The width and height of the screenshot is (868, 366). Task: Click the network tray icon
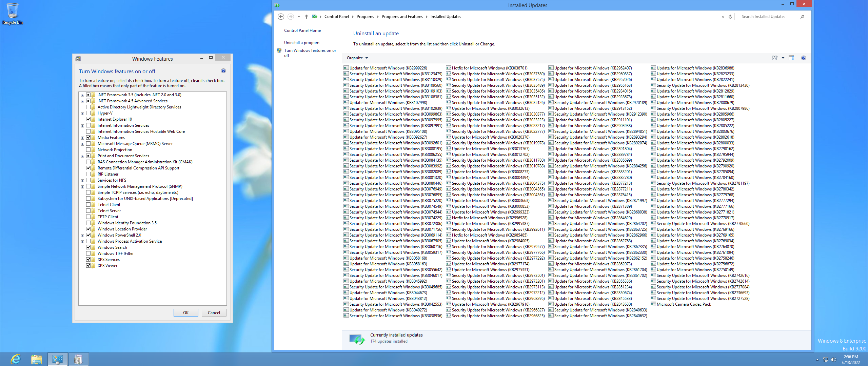click(826, 360)
